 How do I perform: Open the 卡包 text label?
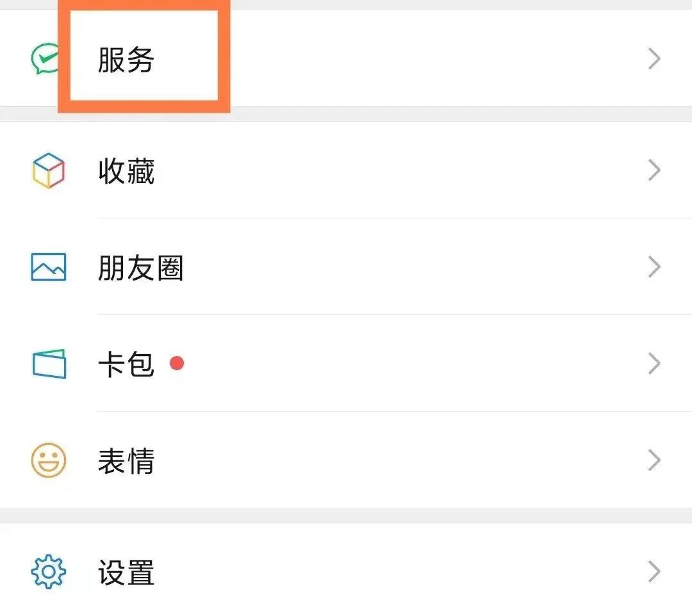coord(126,364)
